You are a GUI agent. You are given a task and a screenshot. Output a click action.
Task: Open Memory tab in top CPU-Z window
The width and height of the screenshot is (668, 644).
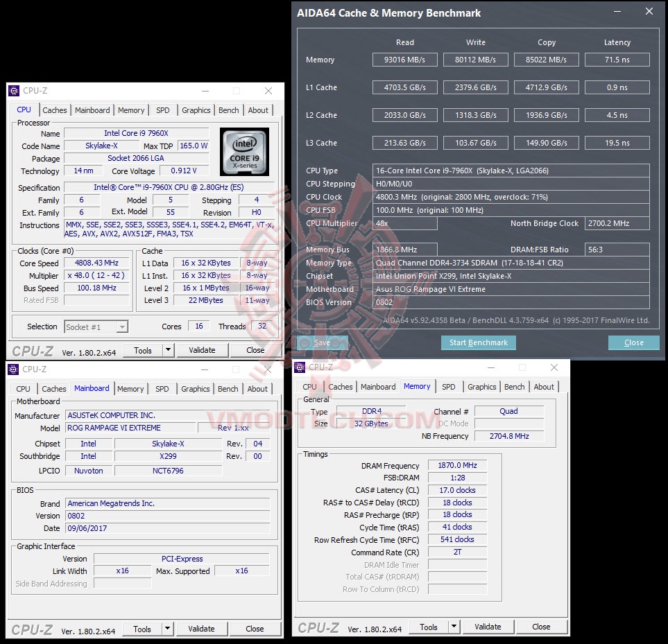tap(131, 110)
